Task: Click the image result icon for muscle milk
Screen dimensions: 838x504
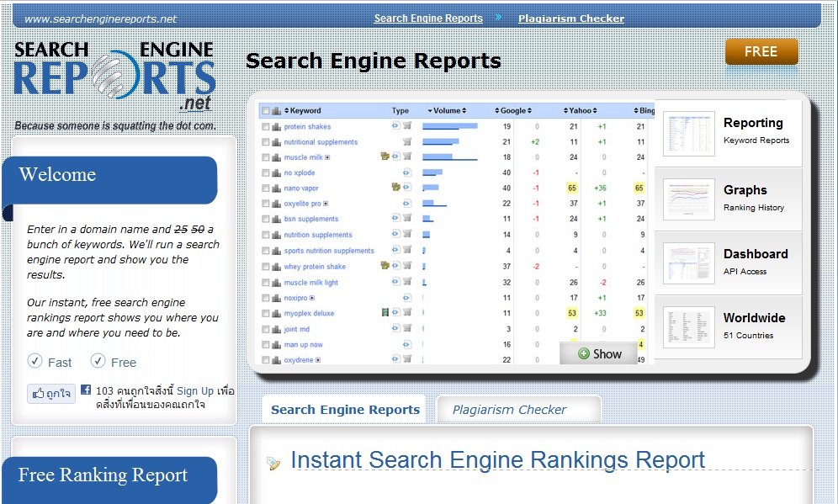Action: [385, 157]
